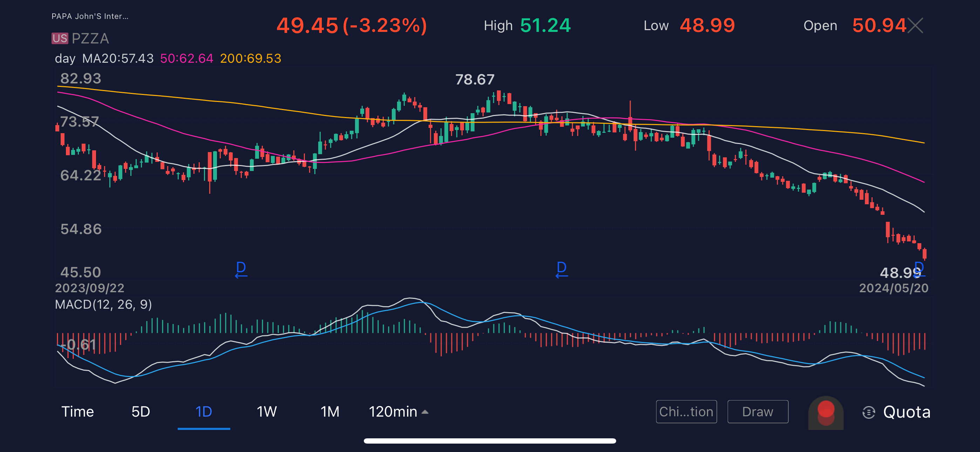Select the 1D timeframe tab

click(204, 412)
